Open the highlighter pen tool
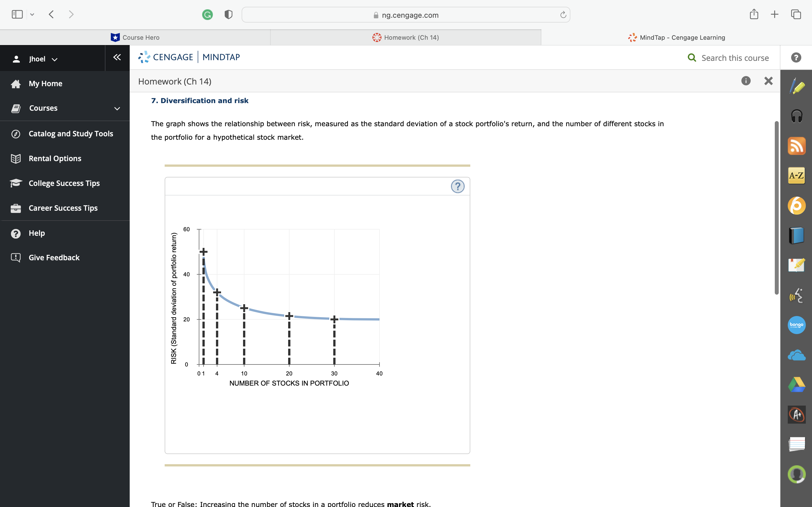This screenshot has width=812, height=507. click(796, 86)
